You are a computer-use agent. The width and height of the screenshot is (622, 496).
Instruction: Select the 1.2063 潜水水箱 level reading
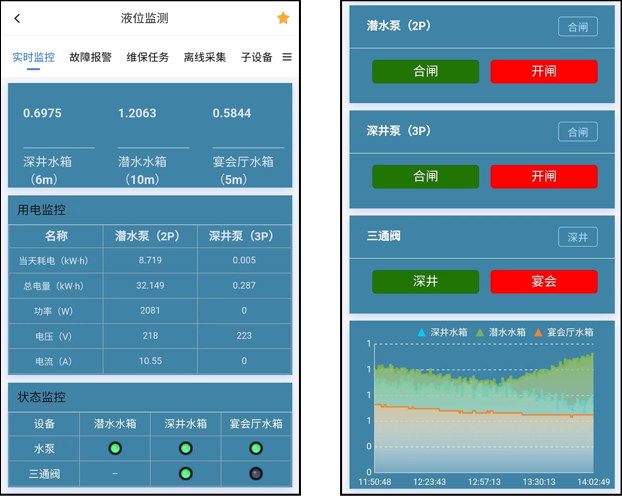click(x=137, y=113)
